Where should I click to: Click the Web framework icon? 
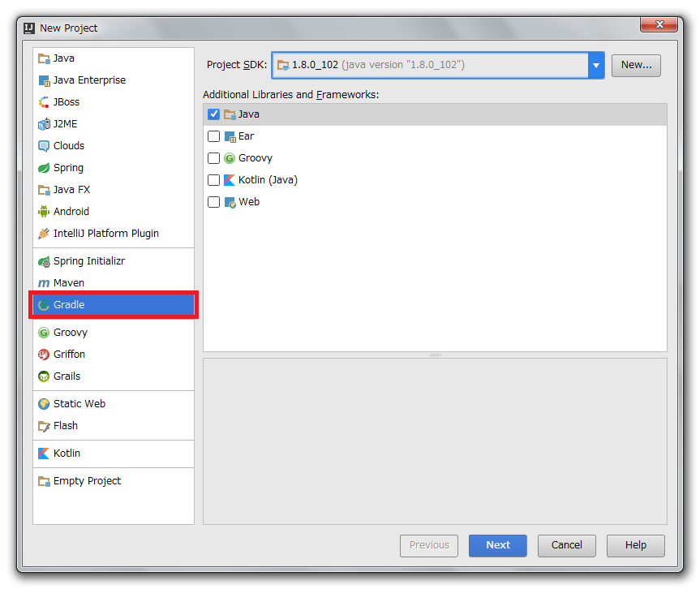[230, 202]
